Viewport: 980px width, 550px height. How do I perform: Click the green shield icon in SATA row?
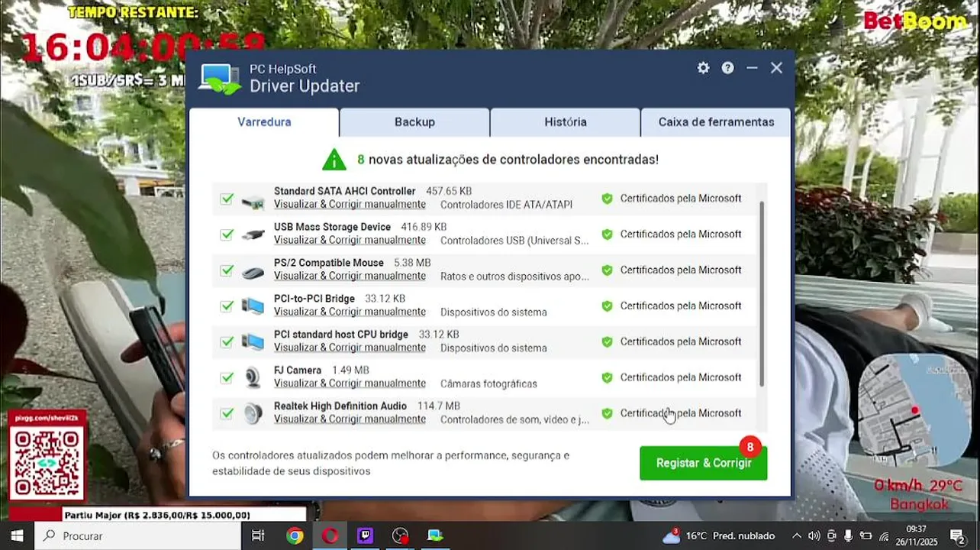607,199
